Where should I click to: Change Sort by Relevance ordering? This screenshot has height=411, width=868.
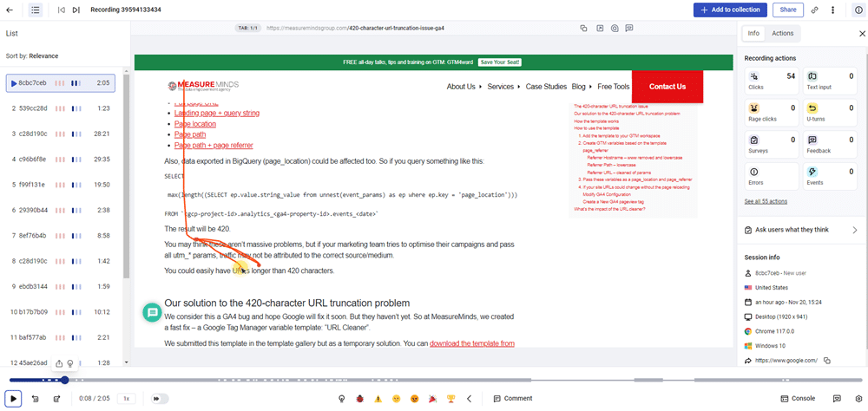click(x=43, y=55)
